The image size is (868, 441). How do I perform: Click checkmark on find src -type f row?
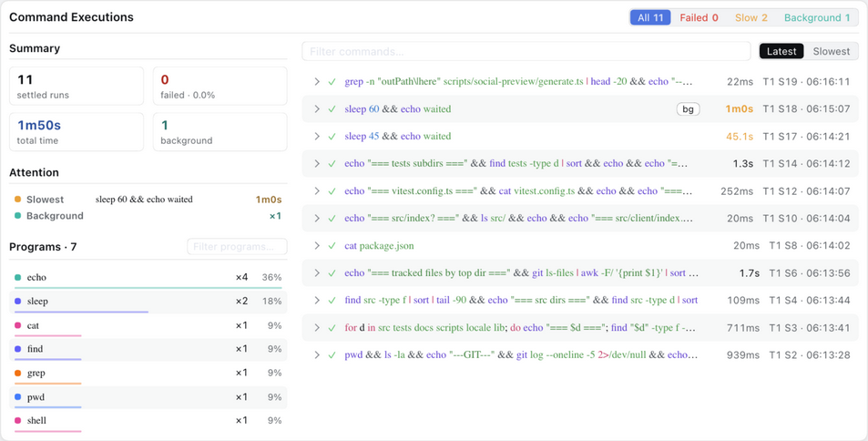(x=332, y=301)
